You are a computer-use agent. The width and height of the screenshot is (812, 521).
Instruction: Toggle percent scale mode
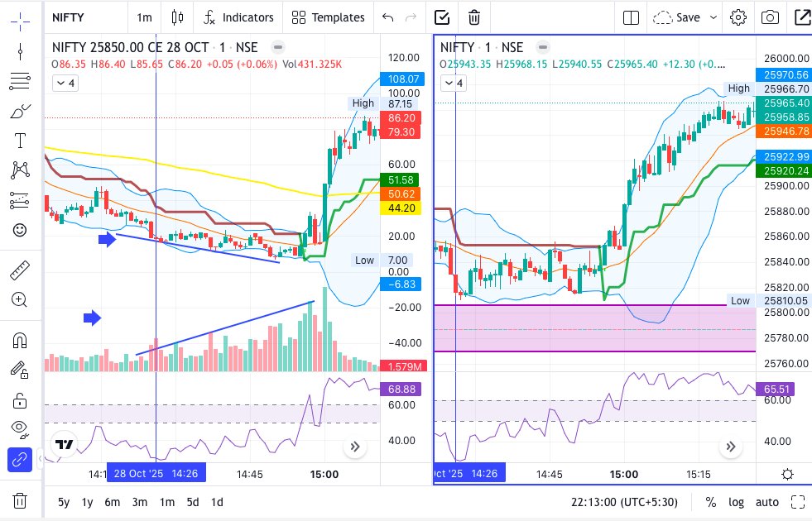coord(711,502)
